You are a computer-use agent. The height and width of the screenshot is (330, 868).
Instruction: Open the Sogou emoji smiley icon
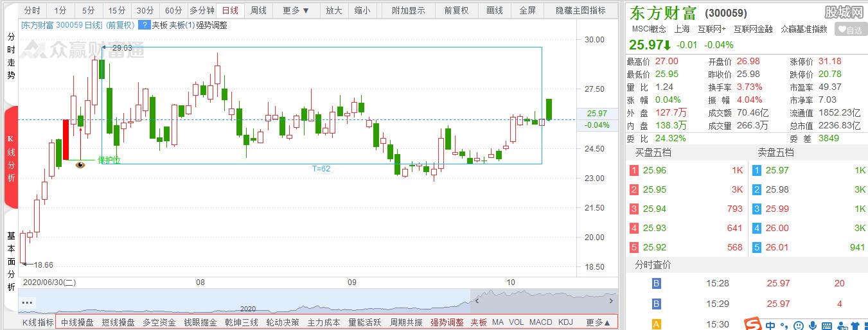point(798,325)
